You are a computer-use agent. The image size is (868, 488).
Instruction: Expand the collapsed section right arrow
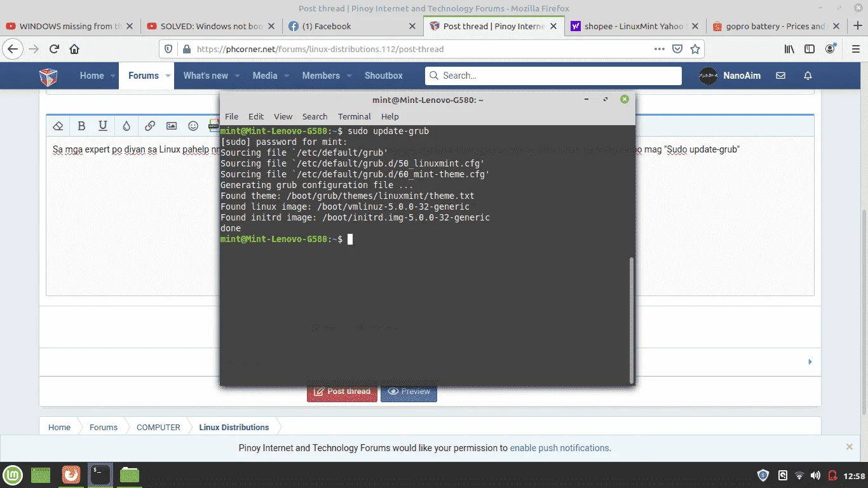click(810, 362)
